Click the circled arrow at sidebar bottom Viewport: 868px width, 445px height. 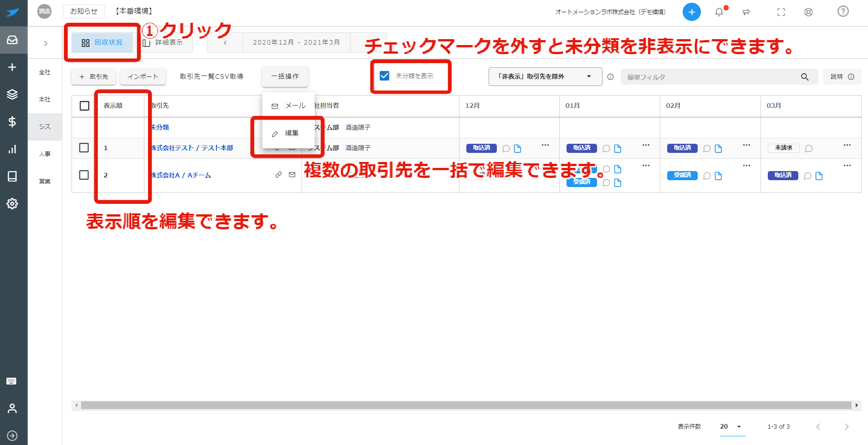tap(12, 435)
